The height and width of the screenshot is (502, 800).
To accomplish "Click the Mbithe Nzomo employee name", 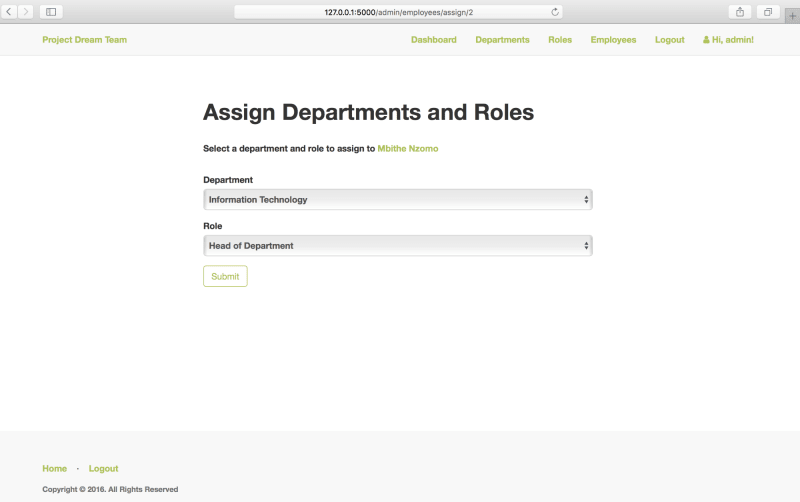I will [x=408, y=148].
